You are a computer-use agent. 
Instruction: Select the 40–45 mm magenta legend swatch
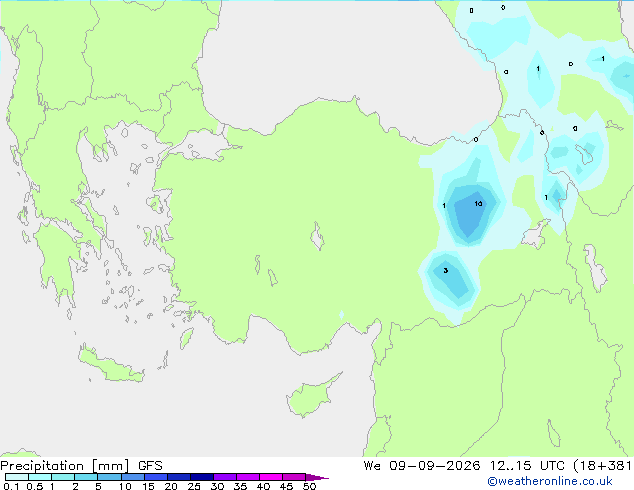pyautogui.click(x=271, y=477)
